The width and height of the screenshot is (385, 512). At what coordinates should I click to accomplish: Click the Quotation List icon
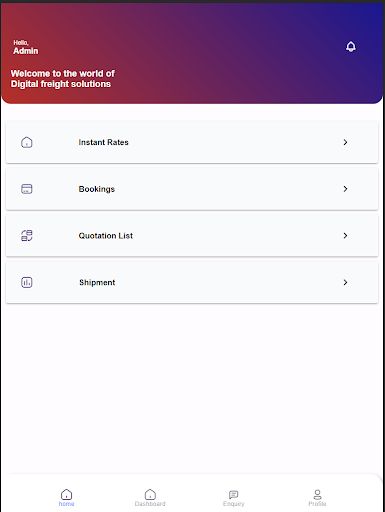(27, 236)
